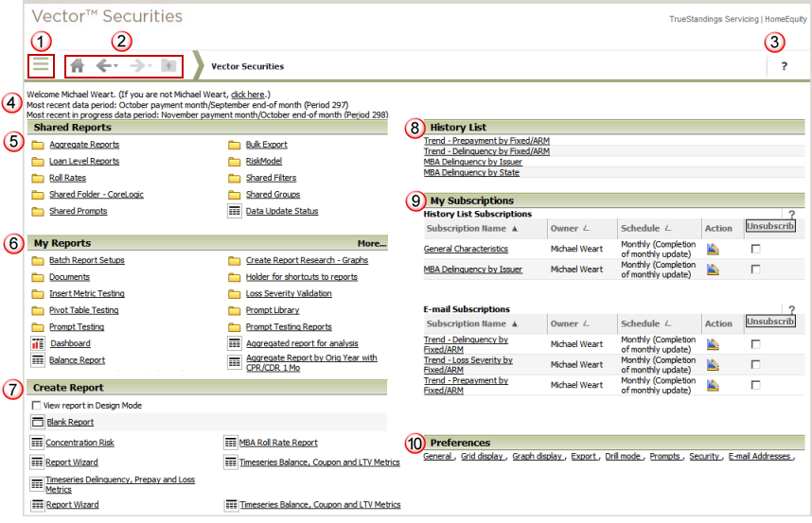Click Unsubscribe button in E-mail Subscriptions
The image size is (812, 523).
point(770,322)
